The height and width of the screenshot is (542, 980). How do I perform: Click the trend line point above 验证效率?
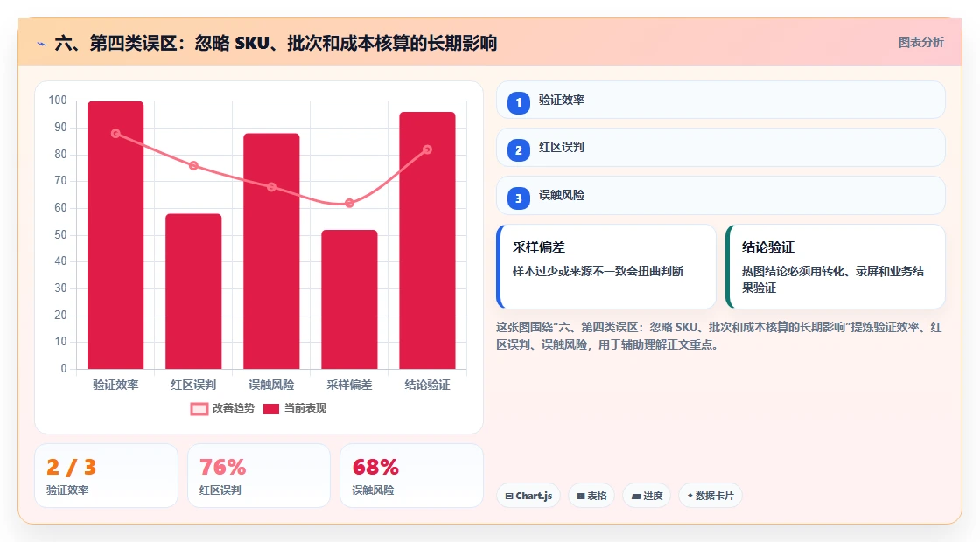[x=115, y=134]
